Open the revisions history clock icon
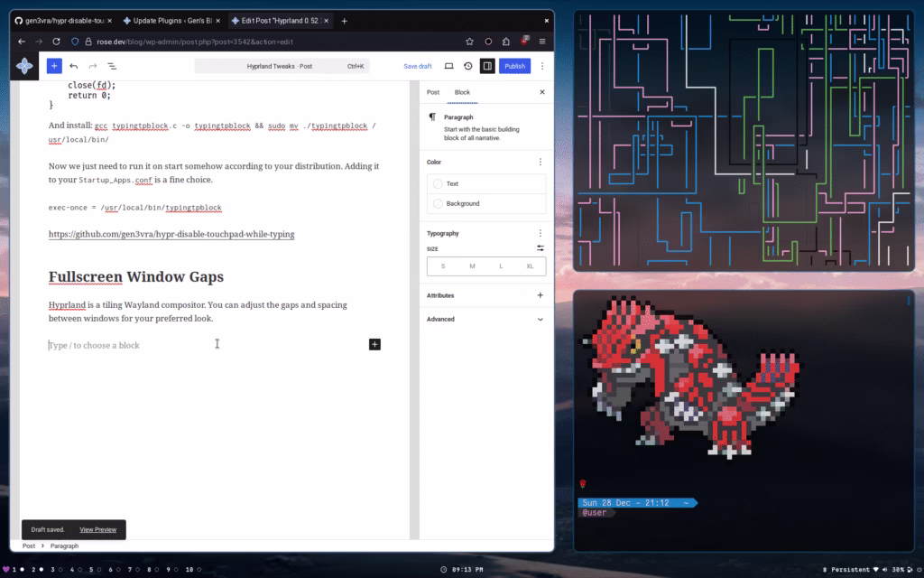 point(467,66)
